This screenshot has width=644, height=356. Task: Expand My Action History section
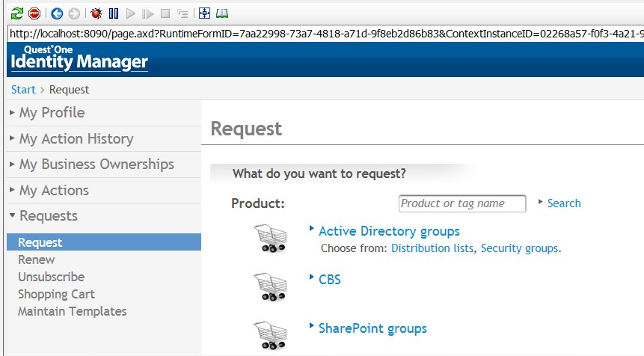tap(72, 139)
